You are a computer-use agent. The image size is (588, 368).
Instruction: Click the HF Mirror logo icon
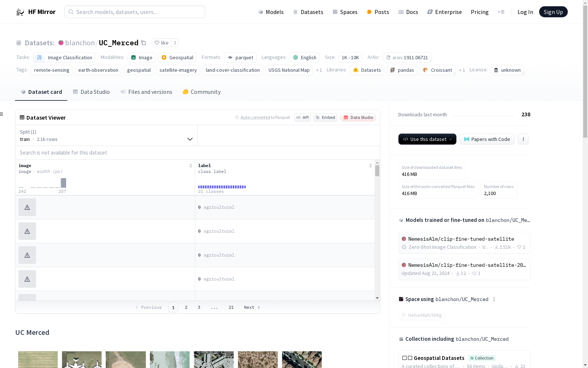20,12
